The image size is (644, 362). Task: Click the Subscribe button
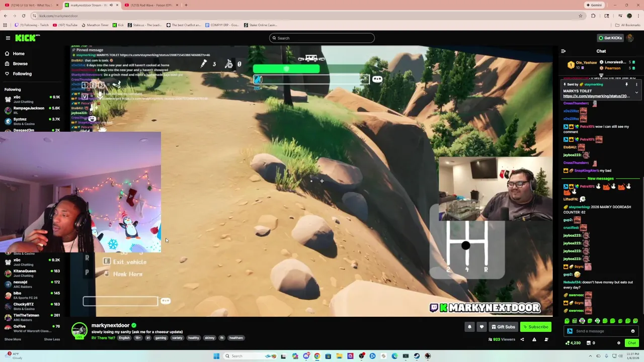(x=535, y=327)
